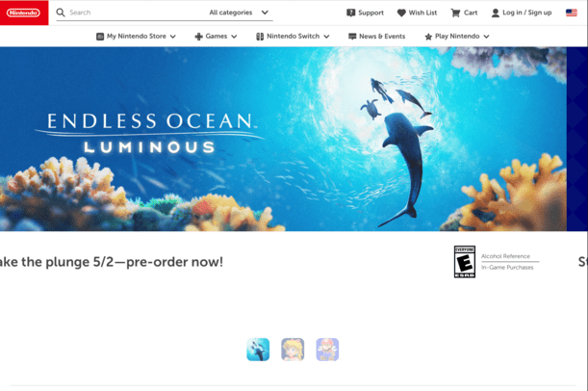Click the Nintendo logo home icon
The image size is (588, 391).
(x=24, y=13)
